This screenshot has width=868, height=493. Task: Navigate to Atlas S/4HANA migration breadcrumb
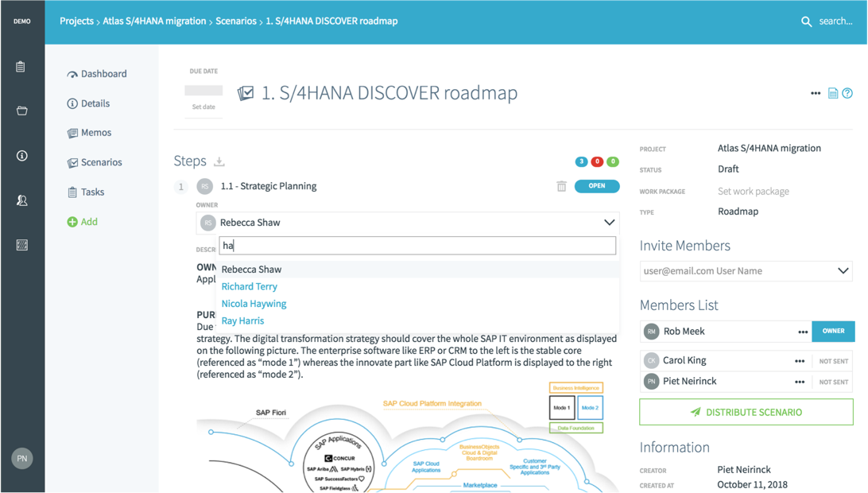pyautogui.click(x=154, y=21)
